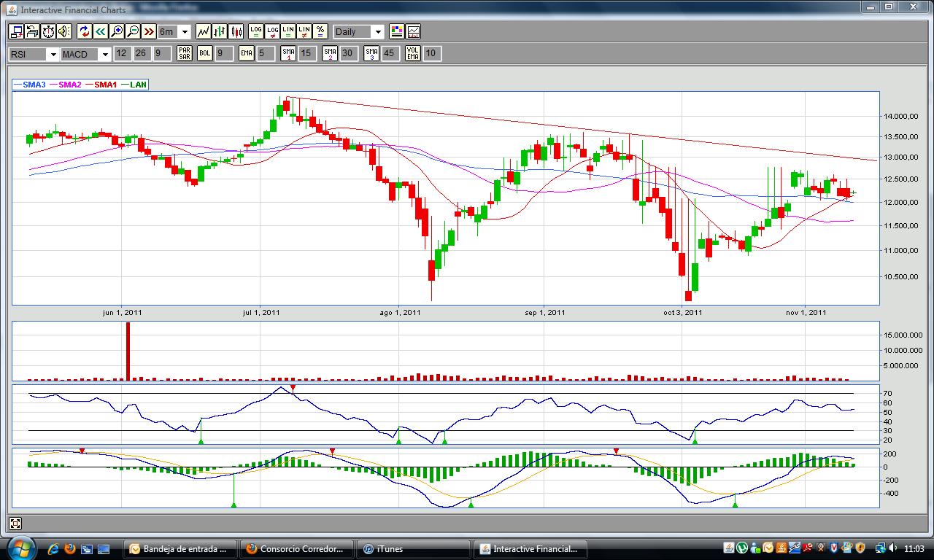The width and height of the screenshot is (934, 560).
Task: Switch to candlestick chart style
Action: tap(236, 31)
